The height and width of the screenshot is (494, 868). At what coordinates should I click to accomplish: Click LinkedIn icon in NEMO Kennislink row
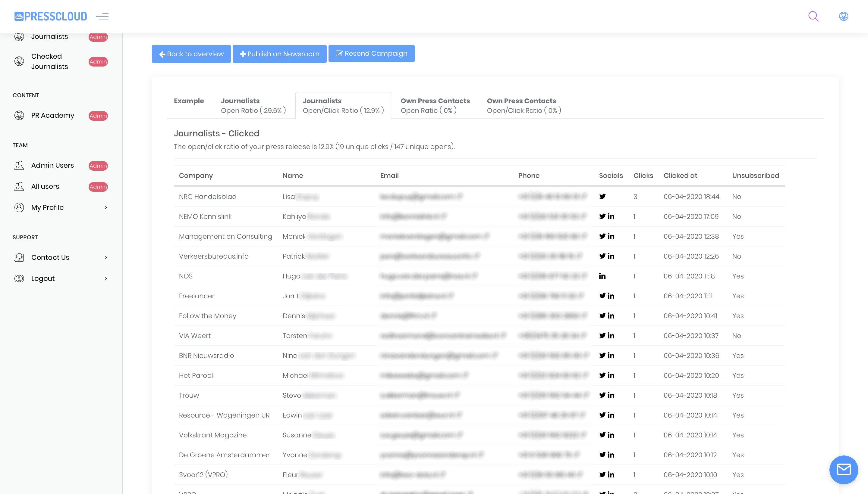coord(611,216)
